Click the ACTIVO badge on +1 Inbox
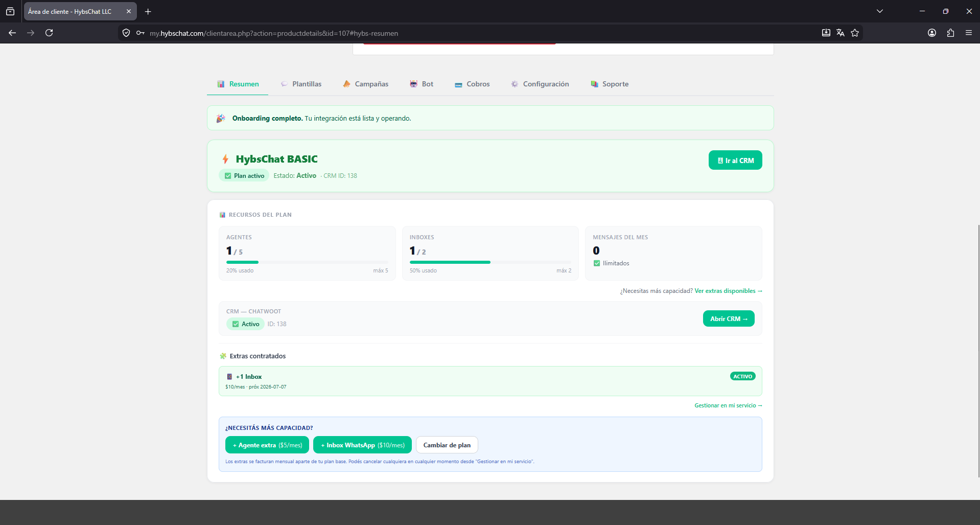Screen dimensions: 980x525 [x=743, y=376]
